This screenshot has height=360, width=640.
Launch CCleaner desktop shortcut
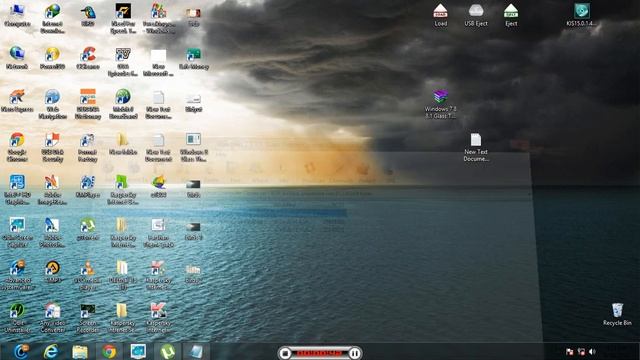[88, 57]
